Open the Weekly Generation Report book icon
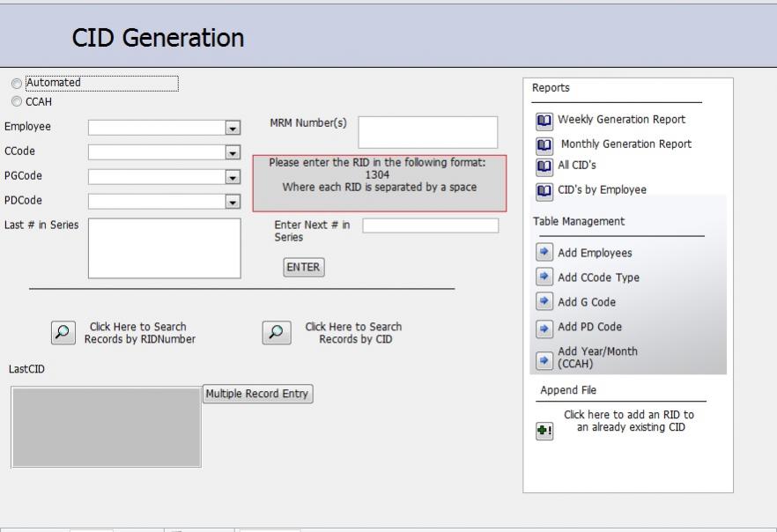This screenshot has width=777, height=532. coord(544,122)
